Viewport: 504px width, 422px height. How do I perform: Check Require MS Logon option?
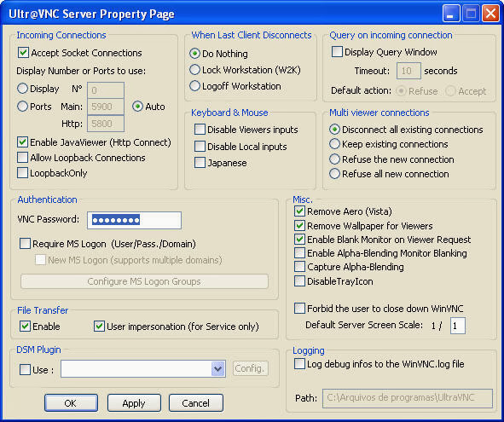pos(25,244)
